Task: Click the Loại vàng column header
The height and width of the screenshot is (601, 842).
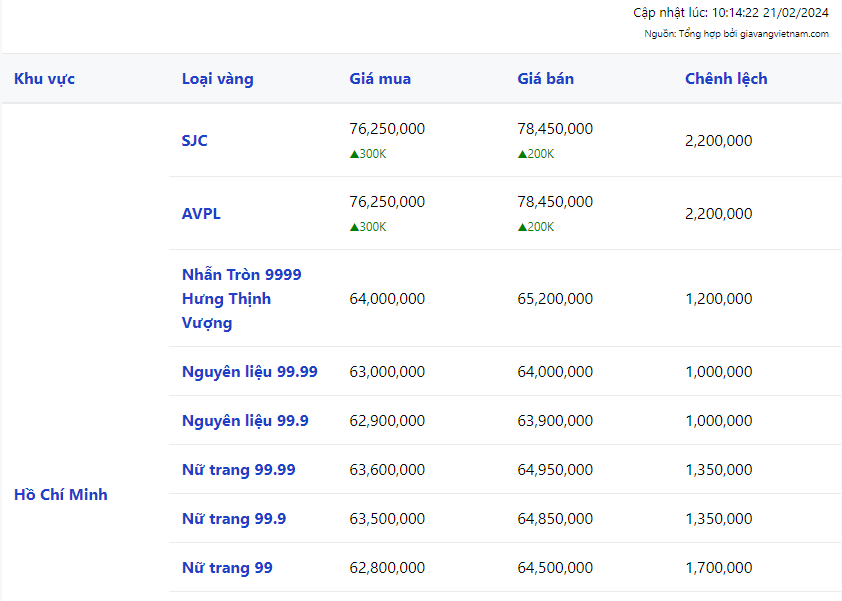Action: (x=217, y=79)
